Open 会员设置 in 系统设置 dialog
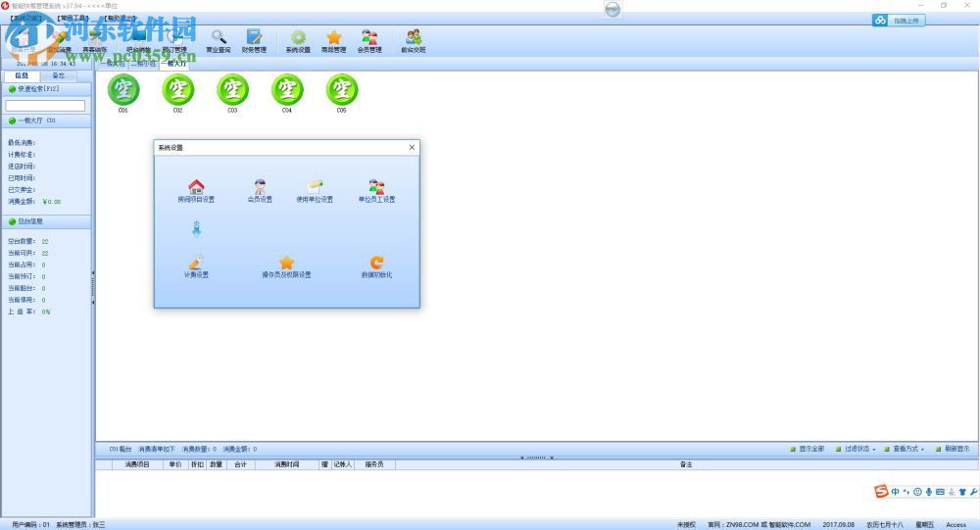Viewport: 980px width, 530px height. (x=260, y=191)
